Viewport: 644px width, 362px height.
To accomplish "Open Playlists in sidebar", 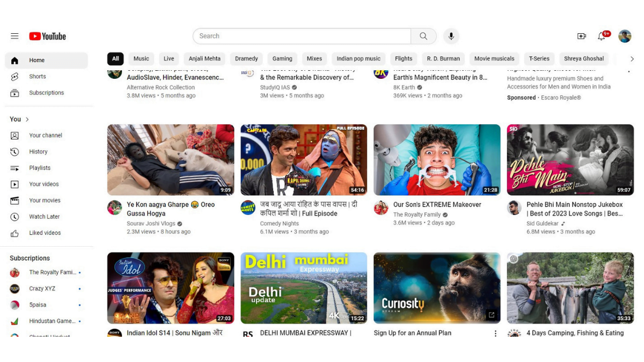I will click(46, 168).
